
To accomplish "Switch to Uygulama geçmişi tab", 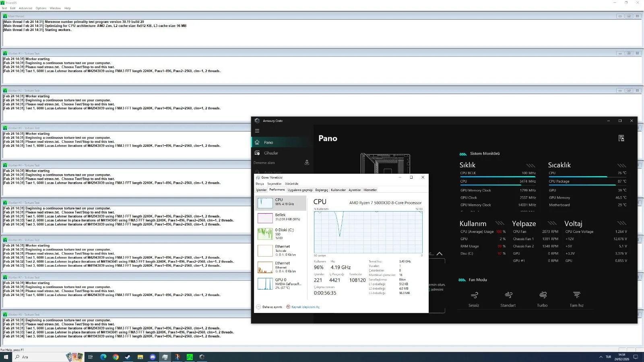I will (300, 190).
